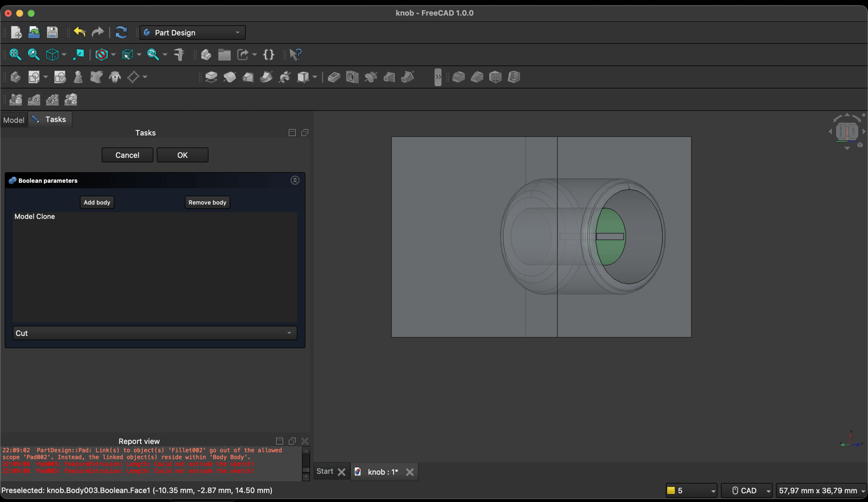This screenshot has height=502, width=868.
Task: Click the Create Part icon
Action: (x=206, y=54)
